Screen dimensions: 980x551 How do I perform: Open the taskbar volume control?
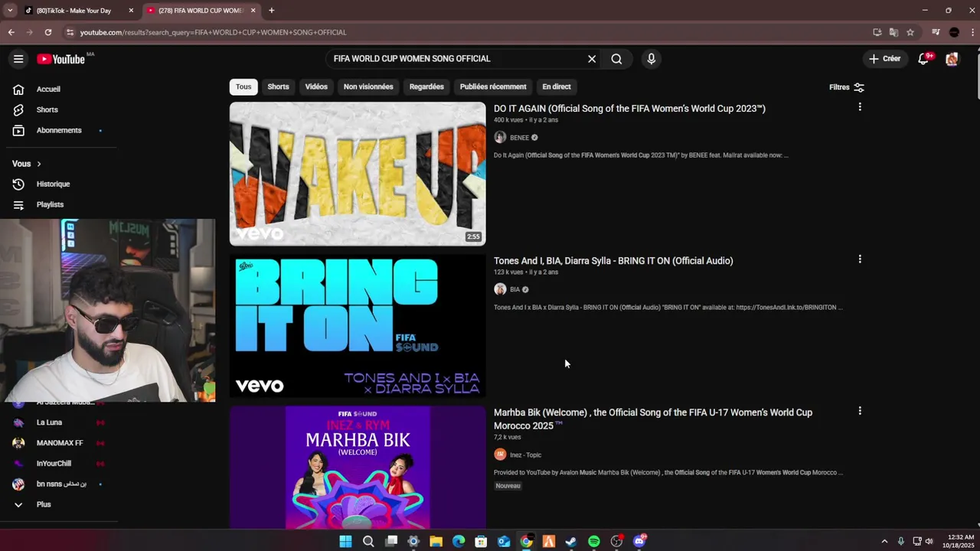pyautogui.click(x=929, y=542)
